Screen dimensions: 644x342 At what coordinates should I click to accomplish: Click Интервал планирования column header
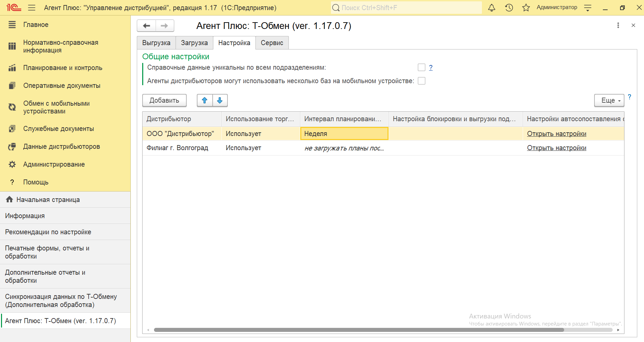pyautogui.click(x=344, y=119)
